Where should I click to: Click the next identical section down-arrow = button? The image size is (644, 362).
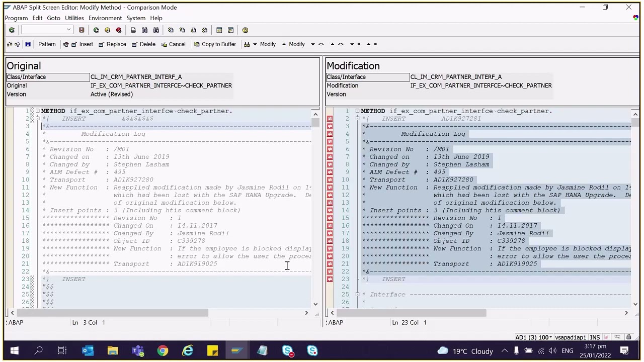click(x=355, y=44)
